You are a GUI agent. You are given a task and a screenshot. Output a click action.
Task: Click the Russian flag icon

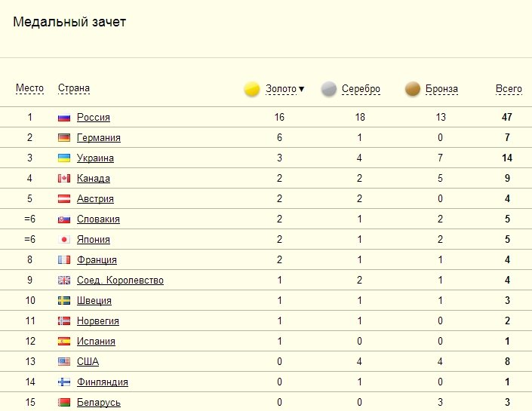pos(64,118)
